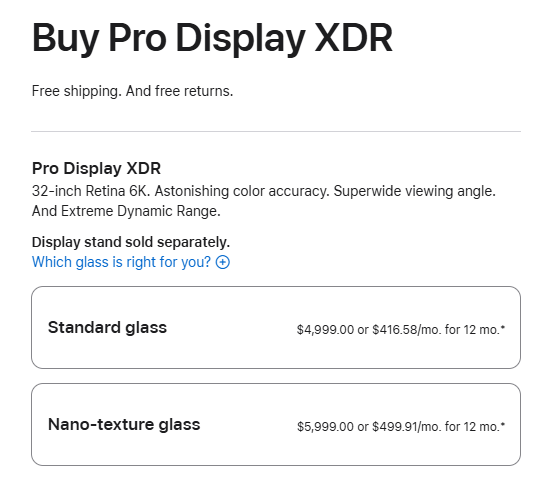Click the '32-inch Retina 6K' description line

pos(264,191)
